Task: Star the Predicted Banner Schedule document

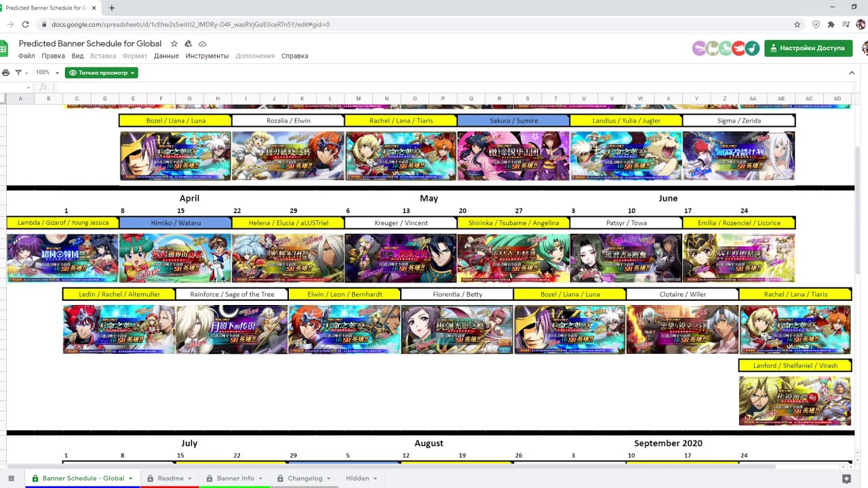Action: 174,43
